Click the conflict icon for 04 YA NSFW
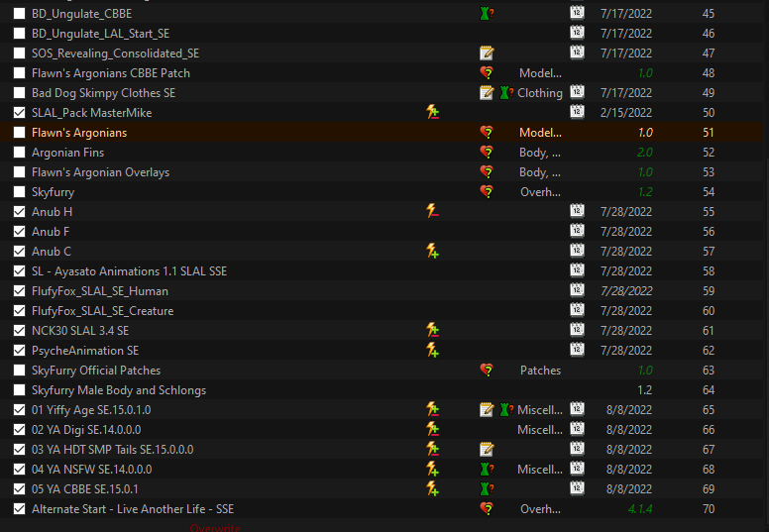This screenshot has height=532, width=769. pos(432,470)
